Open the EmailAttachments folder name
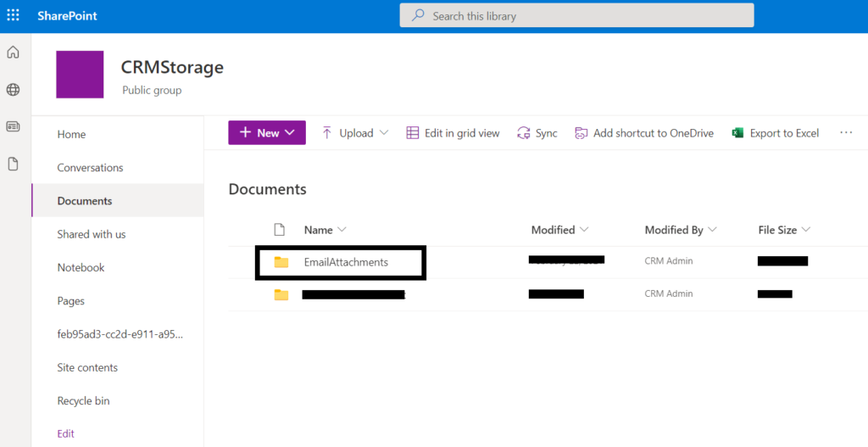 pos(346,262)
